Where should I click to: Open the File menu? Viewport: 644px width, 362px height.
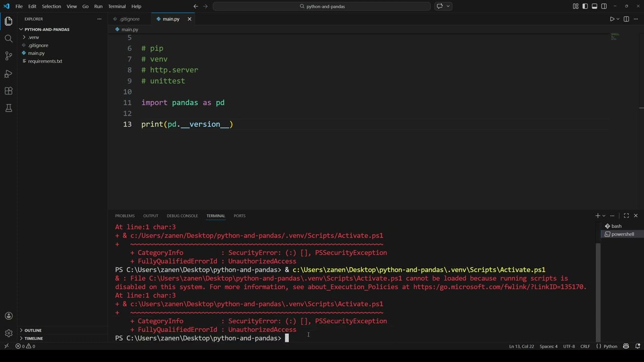[x=19, y=6]
